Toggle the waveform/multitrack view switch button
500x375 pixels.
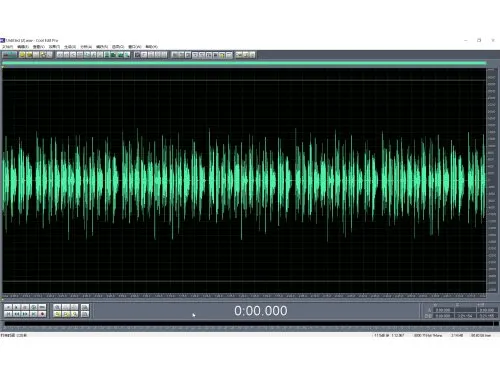point(9,55)
